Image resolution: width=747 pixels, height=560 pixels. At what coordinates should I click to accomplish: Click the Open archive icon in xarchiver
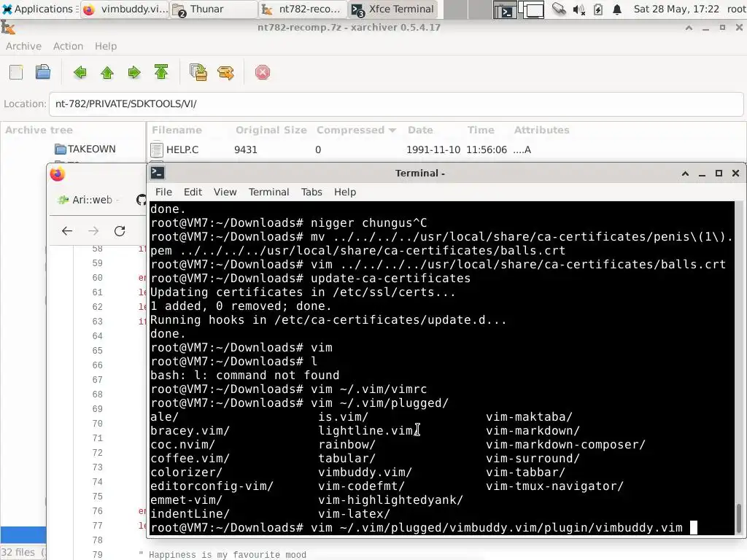[43, 72]
